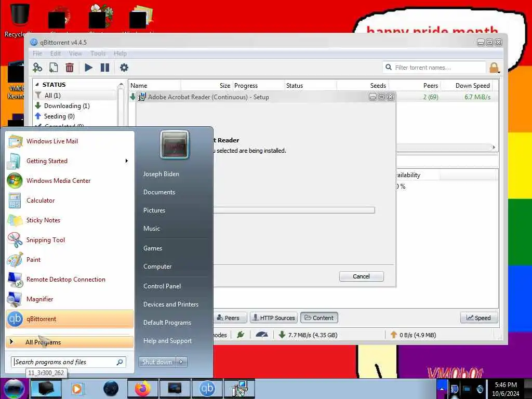This screenshot has height=399, width=532.
Task: Open the File menu in qBittorrent
Action: (x=37, y=54)
